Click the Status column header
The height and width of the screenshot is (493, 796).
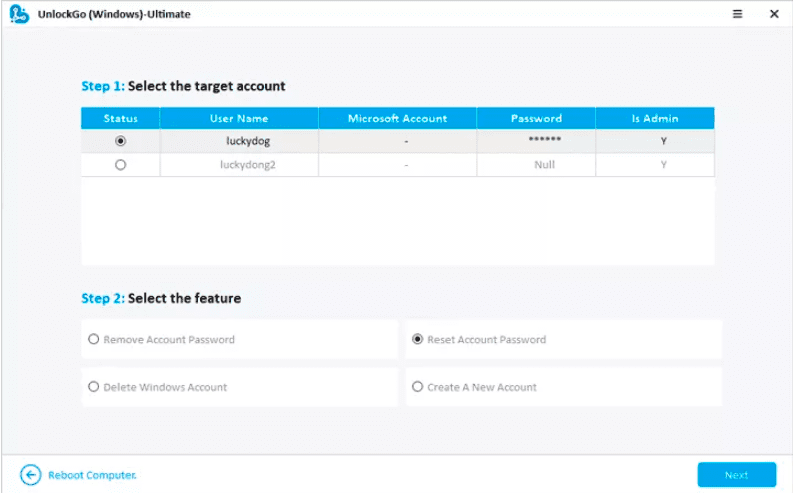coord(121,118)
